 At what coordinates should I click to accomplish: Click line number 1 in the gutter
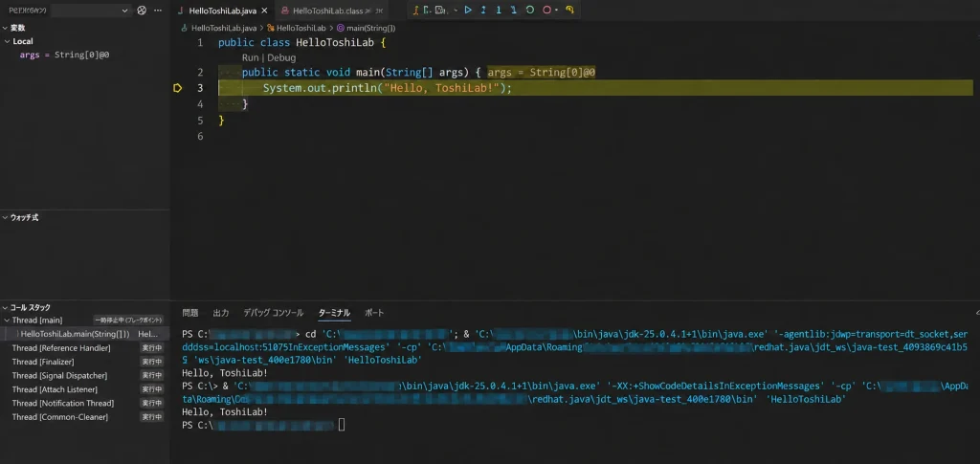coord(200,42)
